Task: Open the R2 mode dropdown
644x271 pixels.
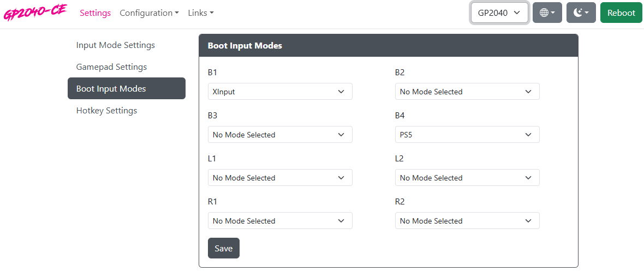Action: (467, 221)
